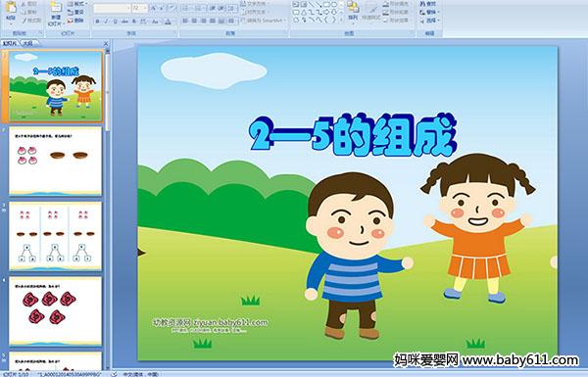Open the font name dropdown arrow

tap(128, 8)
